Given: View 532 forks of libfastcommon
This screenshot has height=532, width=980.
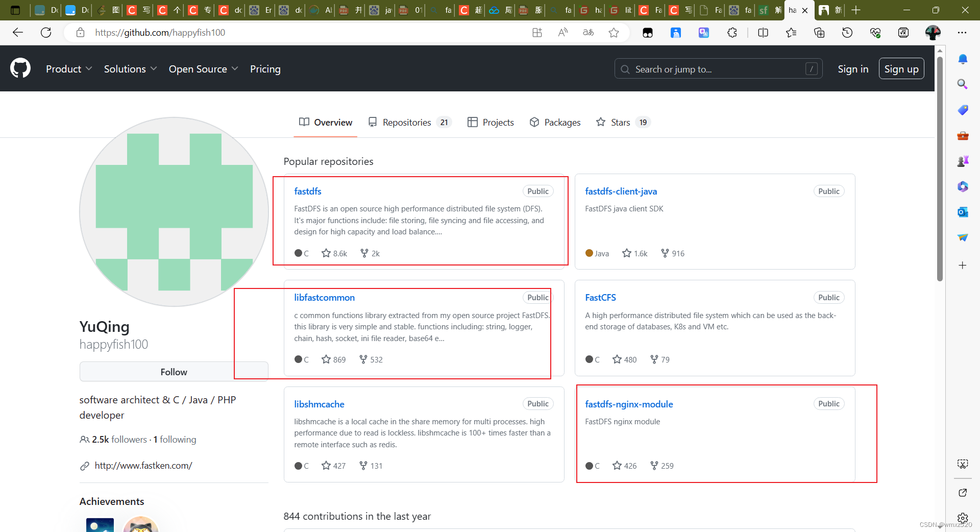Looking at the screenshot, I should tap(371, 359).
